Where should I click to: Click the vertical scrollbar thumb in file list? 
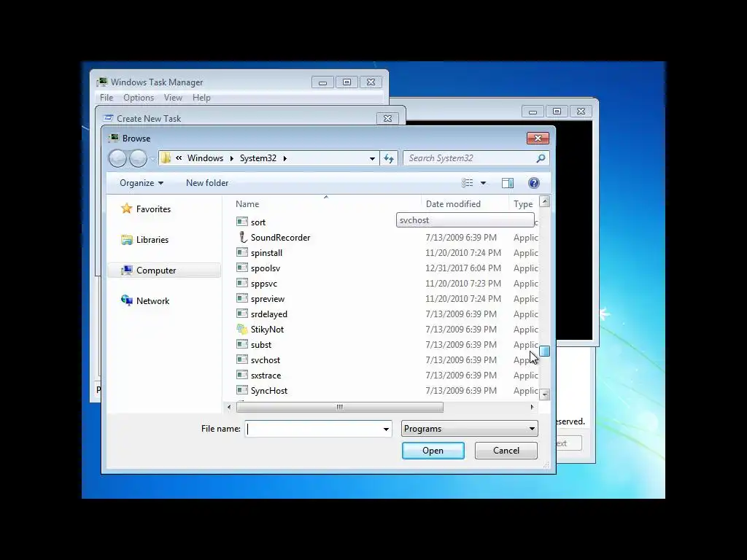(x=544, y=351)
